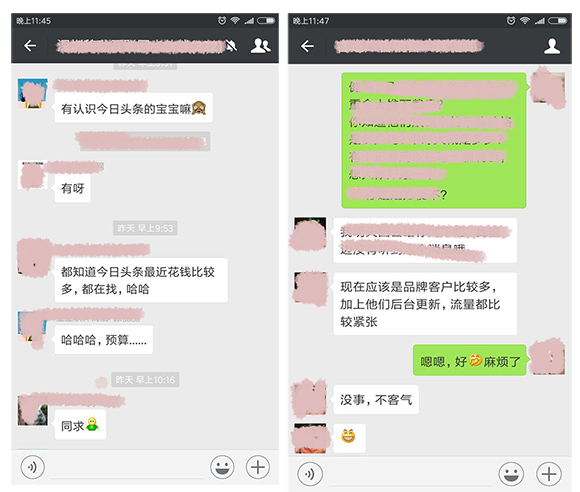This screenshot has height=492, width=580.
Task: Tap avatar next to 有认识今日头条的宝宝嘛 message
Action: click(x=33, y=93)
